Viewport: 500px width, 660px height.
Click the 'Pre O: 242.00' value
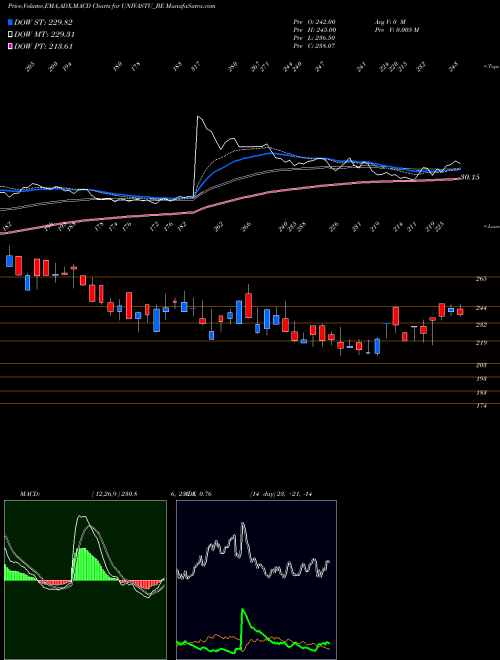pyautogui.click(x=314, y=22)
